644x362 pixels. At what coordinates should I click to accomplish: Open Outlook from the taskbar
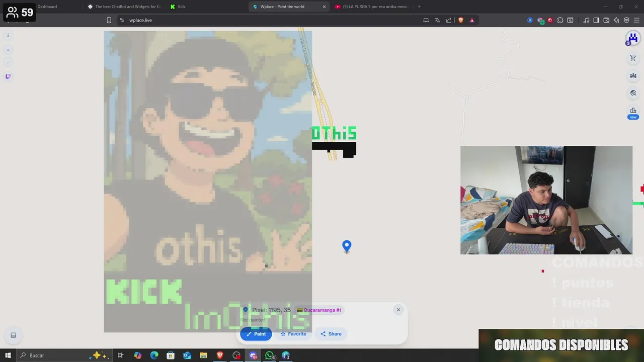click(187, 355)
